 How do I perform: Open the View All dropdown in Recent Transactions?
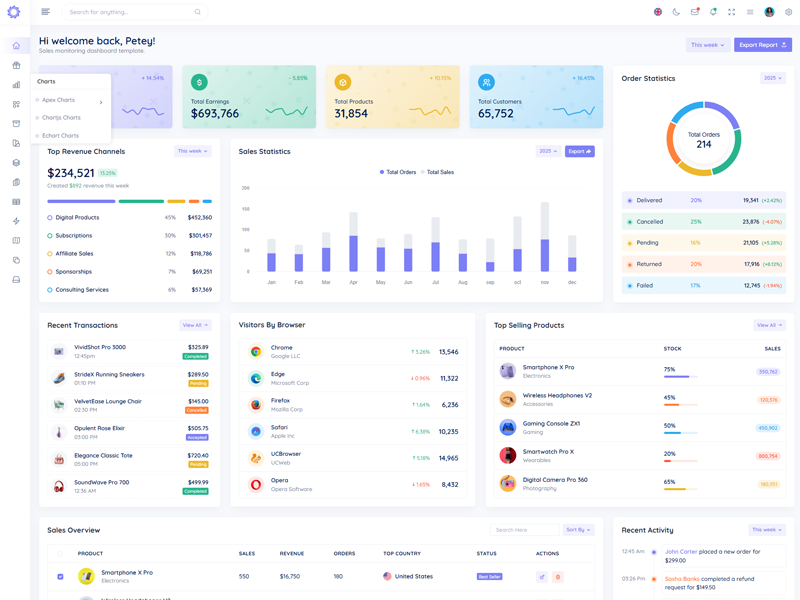pos(195,325)
